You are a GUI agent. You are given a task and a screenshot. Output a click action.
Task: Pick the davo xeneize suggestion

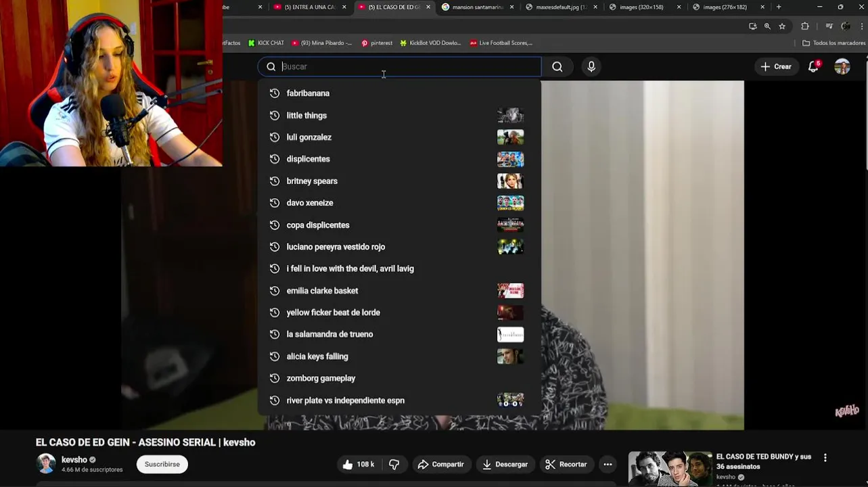pyautogui.click(x=399, y=203)
